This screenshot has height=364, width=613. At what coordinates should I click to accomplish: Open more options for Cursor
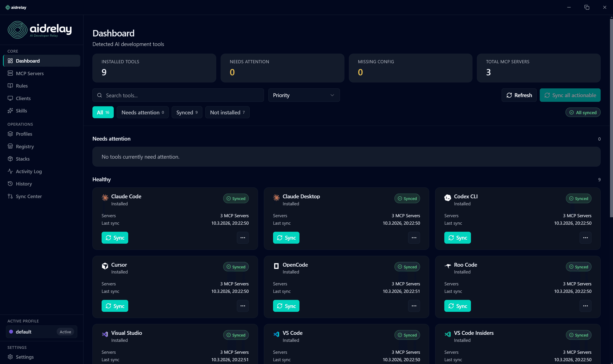point(243,306)
